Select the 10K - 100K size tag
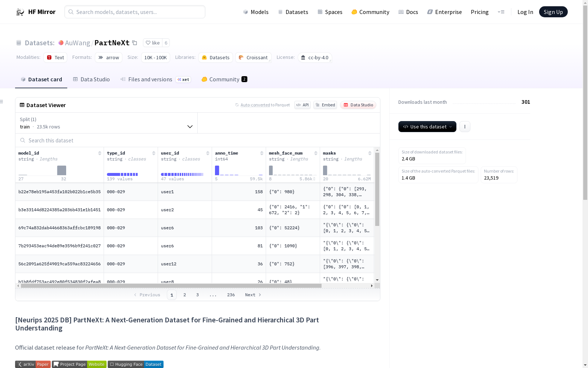This screenshot has width=588, height=368. coord(155,57)
